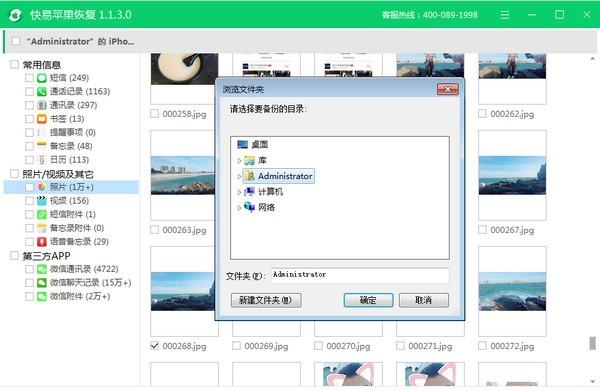Select 微信附件 (2万+) entry
The image size is (600, 390).
pos(80,296)
